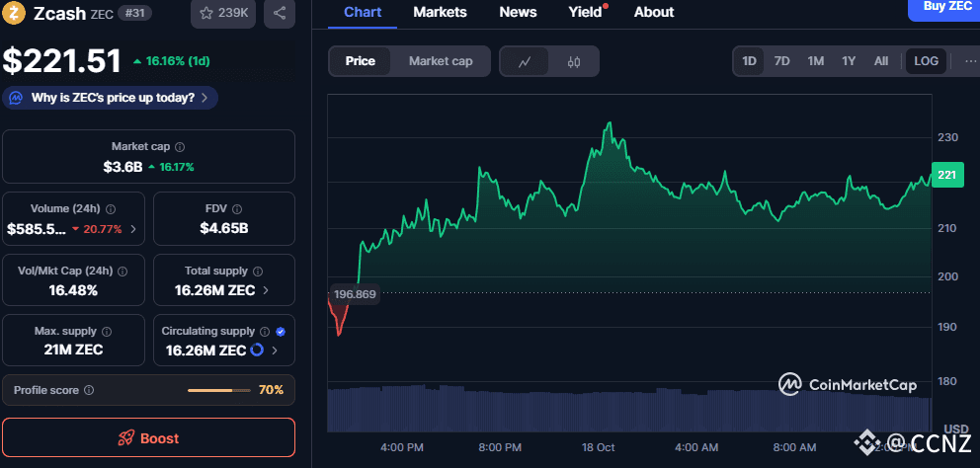Select Price chart mode
The width and height of the screenshot is (980, 468).
pos(361,61)
